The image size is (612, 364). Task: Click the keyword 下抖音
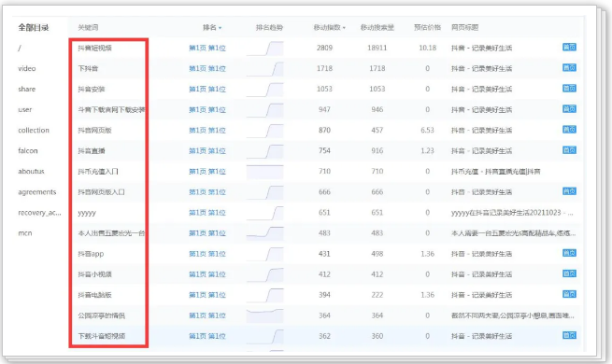click(88, 68)
